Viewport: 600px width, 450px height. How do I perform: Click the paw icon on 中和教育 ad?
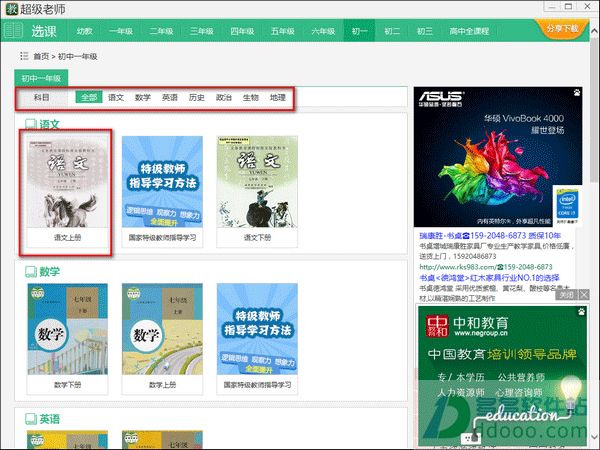coord(581,312)
